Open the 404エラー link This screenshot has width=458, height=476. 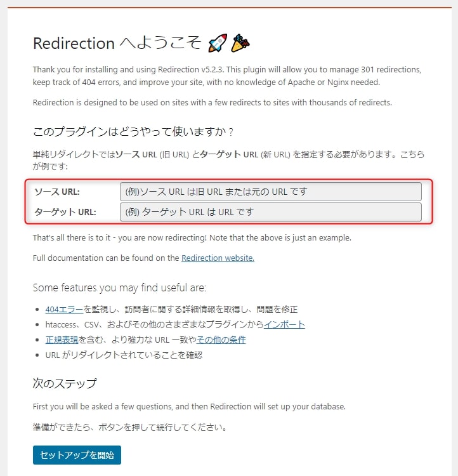coord(64,309)
